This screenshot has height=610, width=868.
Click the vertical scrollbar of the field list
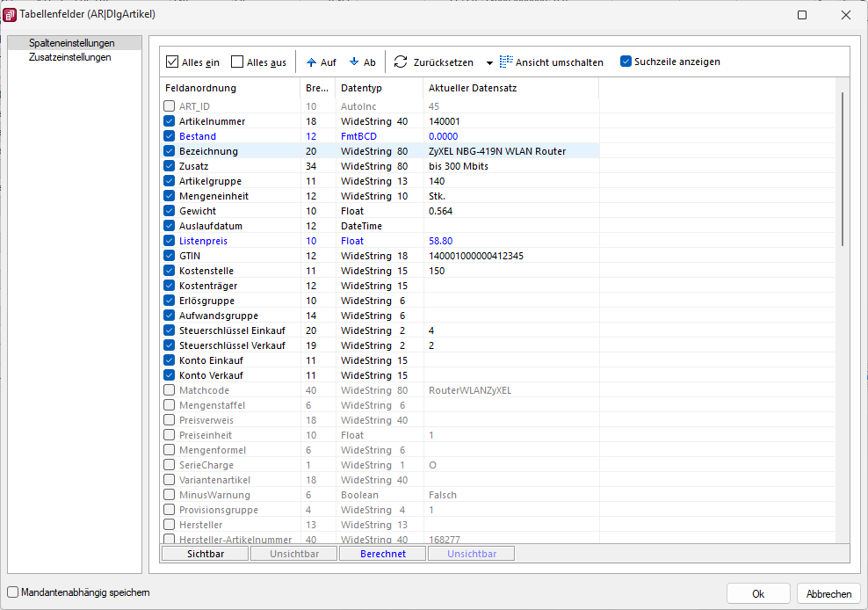(x=842, y=167)
